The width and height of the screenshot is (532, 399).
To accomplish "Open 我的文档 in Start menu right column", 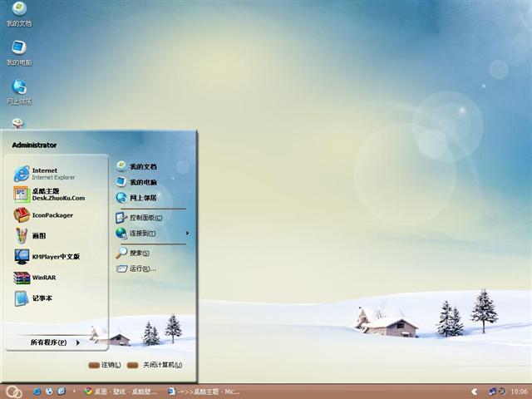I will pyautogui.click(x=136, y=166).
